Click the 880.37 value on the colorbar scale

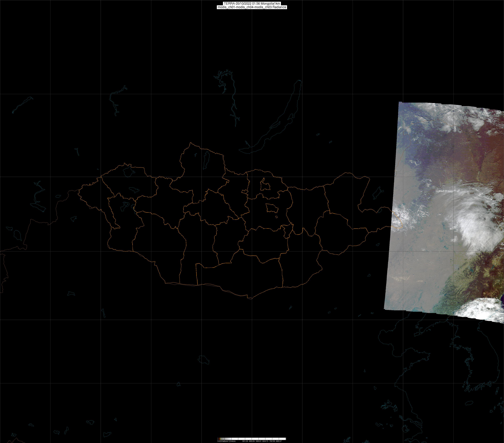click(279, 441)
